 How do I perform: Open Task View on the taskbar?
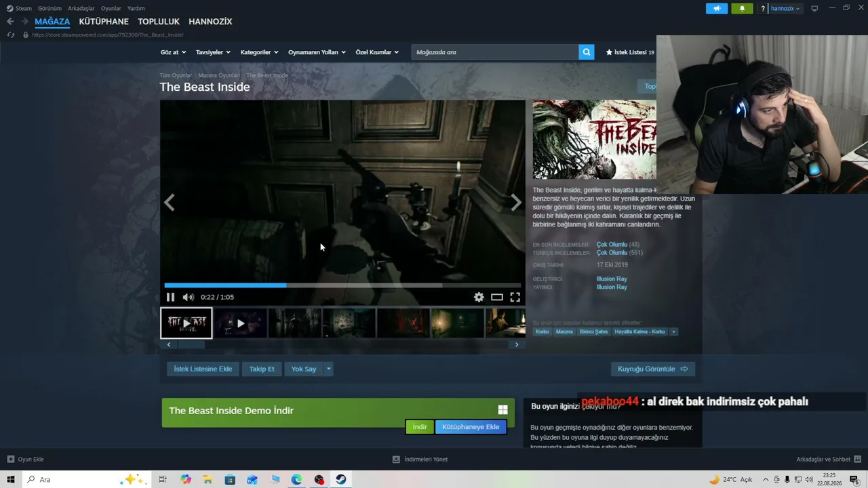pos(163,480)
